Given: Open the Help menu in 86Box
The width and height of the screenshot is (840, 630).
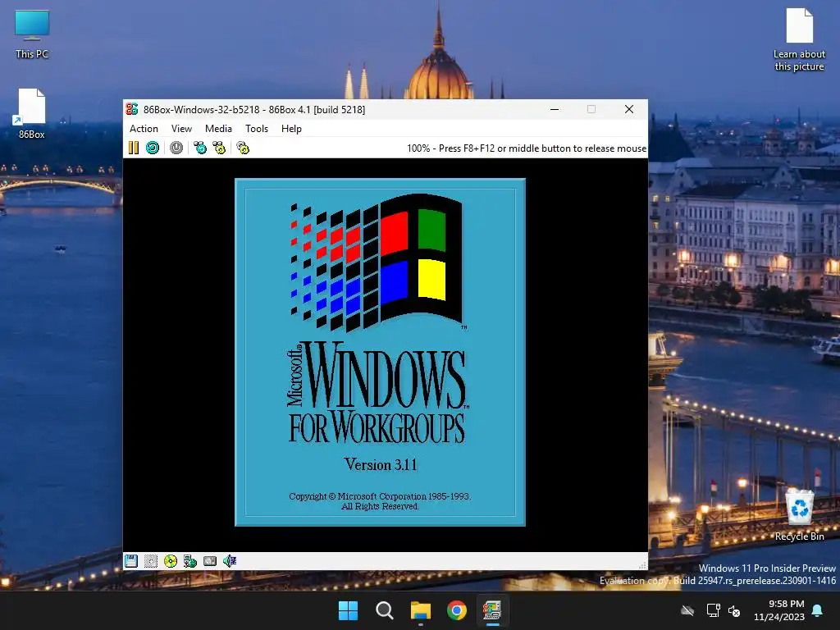Looking at the screenshot, I should (x=291, y=129).
